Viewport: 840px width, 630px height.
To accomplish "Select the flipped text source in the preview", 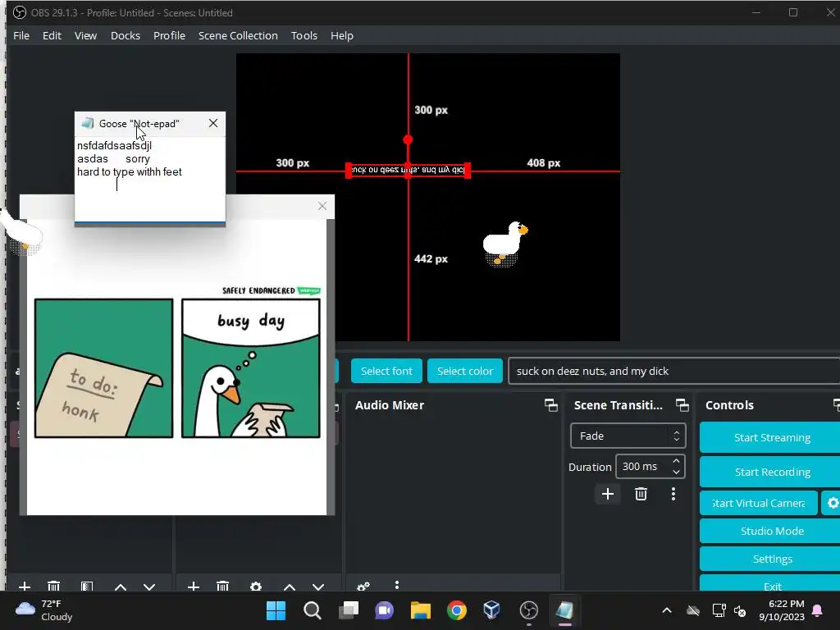I will click(x=409, y=170).
